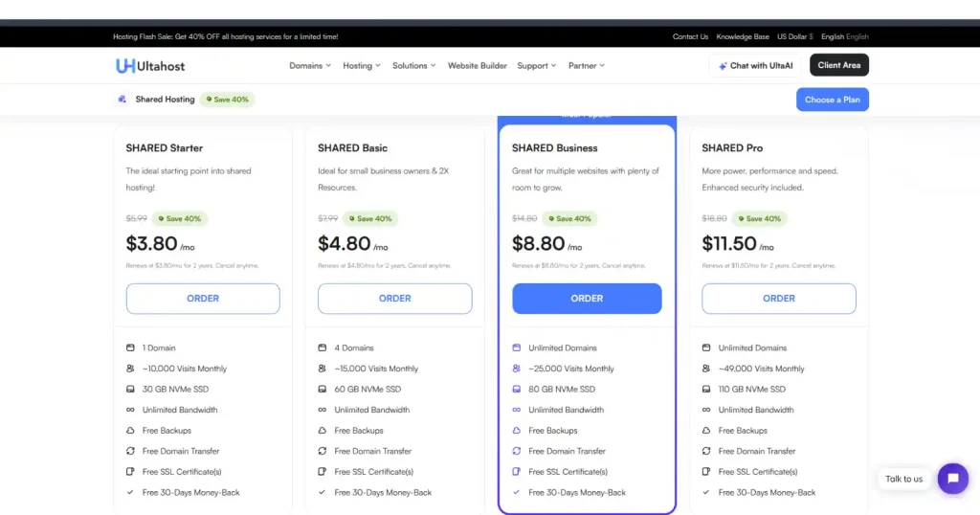Click the visitors icon beside ~49,000 Visits Monthly
This screenshot has width=980, height=515.
[706, 369]
